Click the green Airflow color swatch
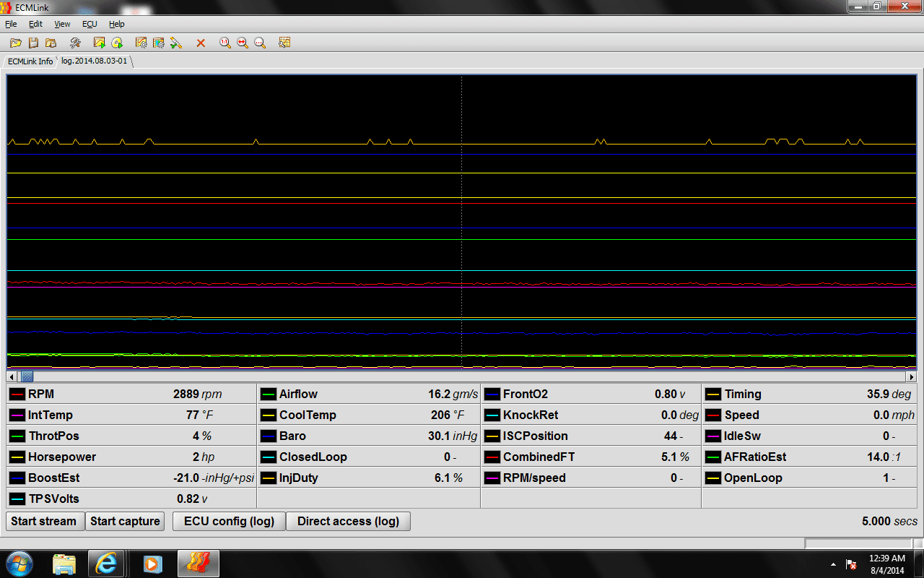The image size is (924, 578). 269,394
